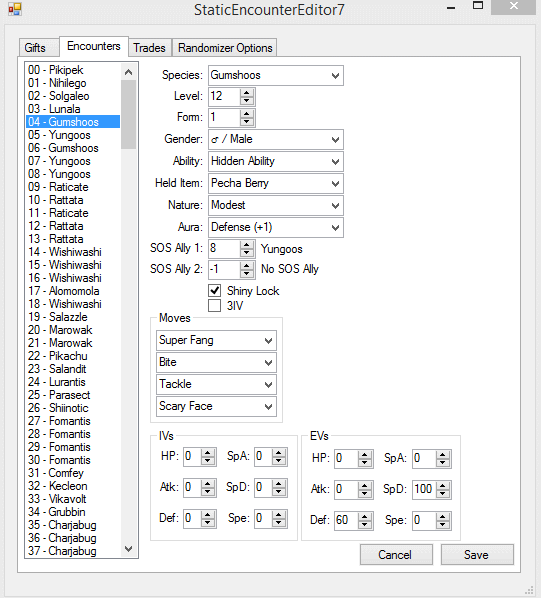Open the Tackle move dropdown
Screen dimensions: 541x598
[x=216, y=384]
